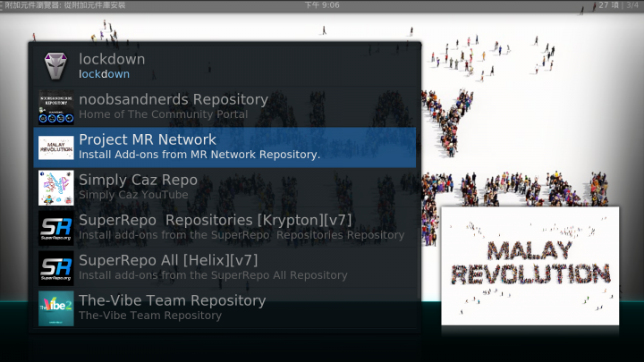The image size is (644, 362).
Task: Select noobsandnerds Repository title
Action: pyautogui.click(x=174, y=99)
